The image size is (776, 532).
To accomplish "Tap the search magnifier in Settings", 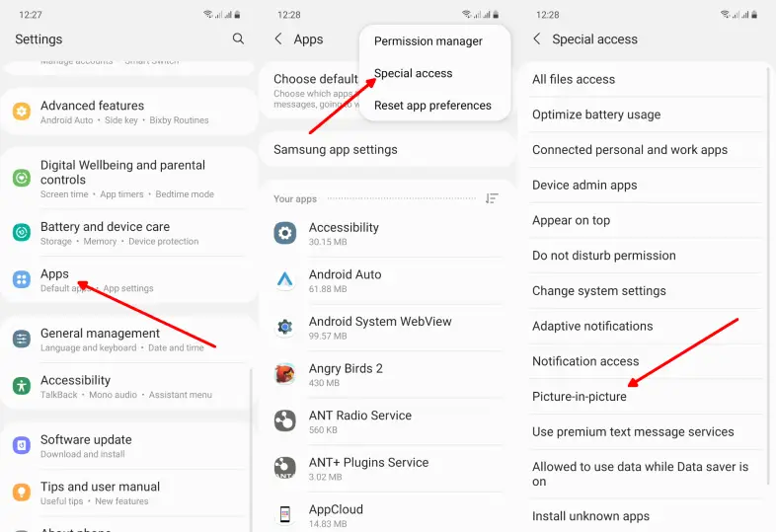I will point(238,38).
